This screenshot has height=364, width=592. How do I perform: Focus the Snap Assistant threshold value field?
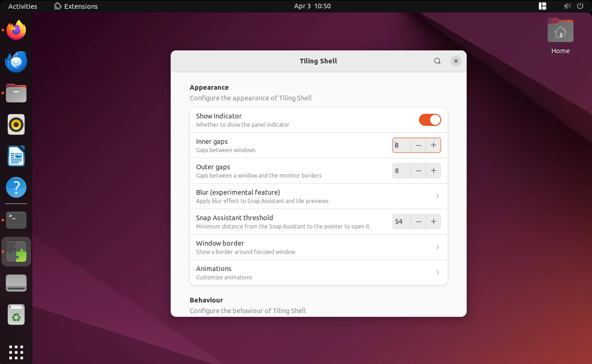point(401,222)
